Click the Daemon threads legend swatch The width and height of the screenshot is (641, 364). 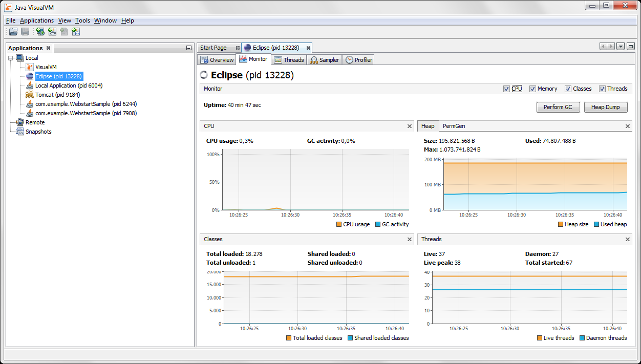coord(582,338)
